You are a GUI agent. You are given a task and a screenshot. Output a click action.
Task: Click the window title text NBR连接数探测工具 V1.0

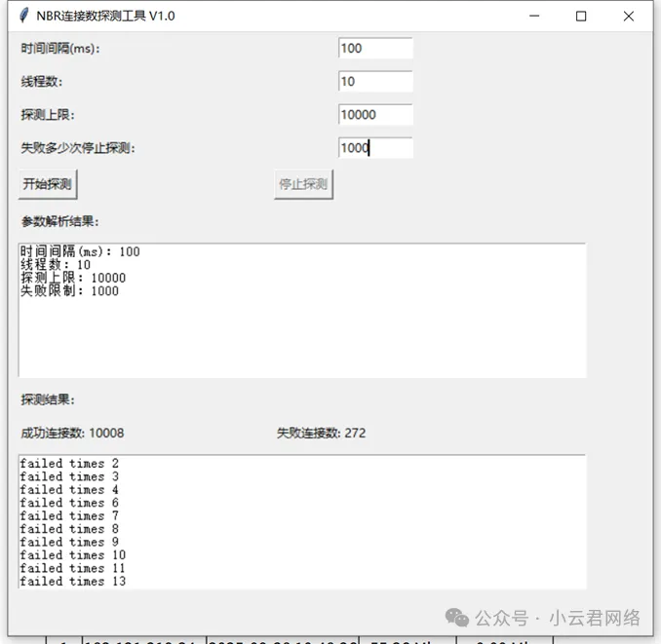[106, 16]
